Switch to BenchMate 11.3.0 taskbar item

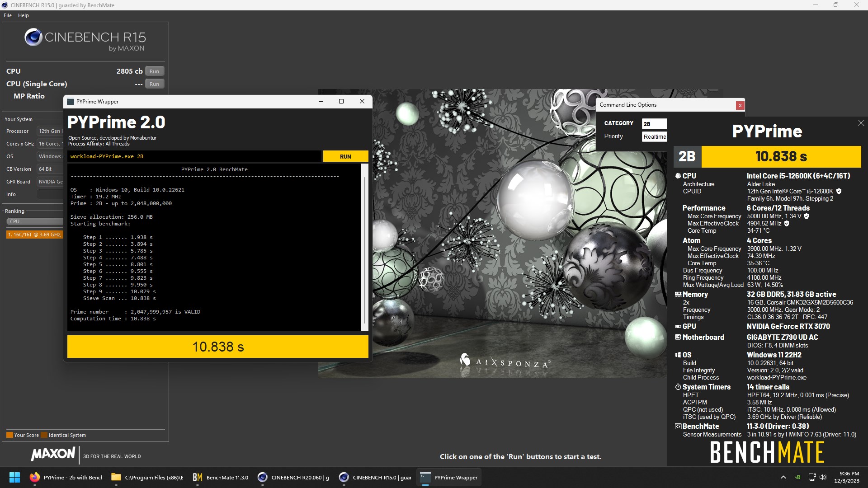[221, 477]
